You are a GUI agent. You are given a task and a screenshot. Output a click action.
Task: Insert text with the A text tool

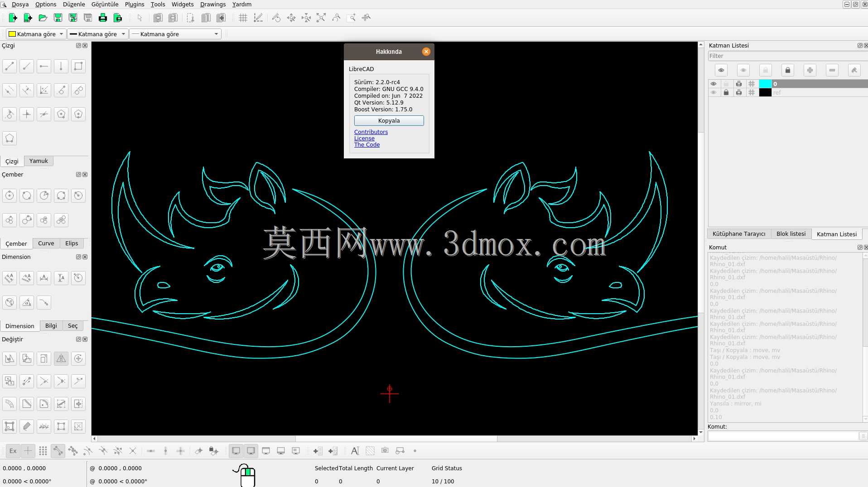point(355,451)
